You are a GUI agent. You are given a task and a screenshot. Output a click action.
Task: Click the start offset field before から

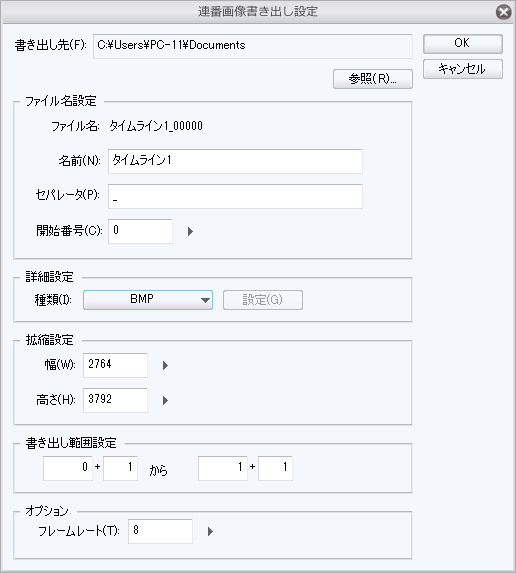coord(121,468)
